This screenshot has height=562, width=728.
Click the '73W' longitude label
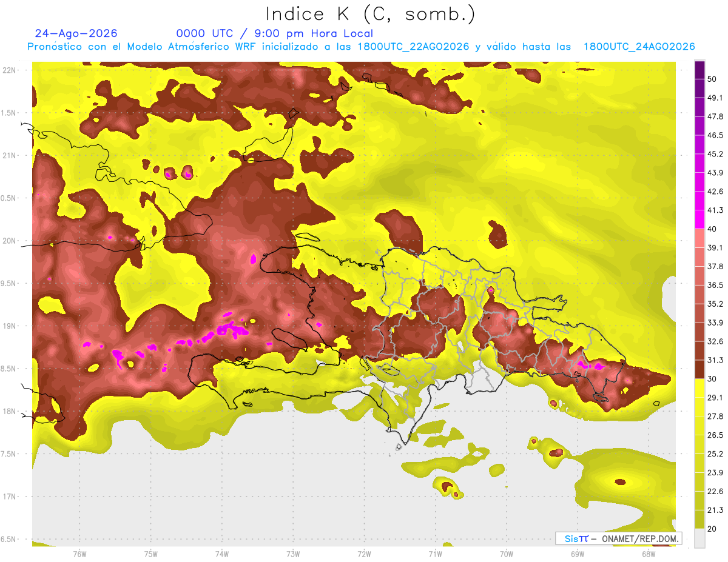point(293,554)
